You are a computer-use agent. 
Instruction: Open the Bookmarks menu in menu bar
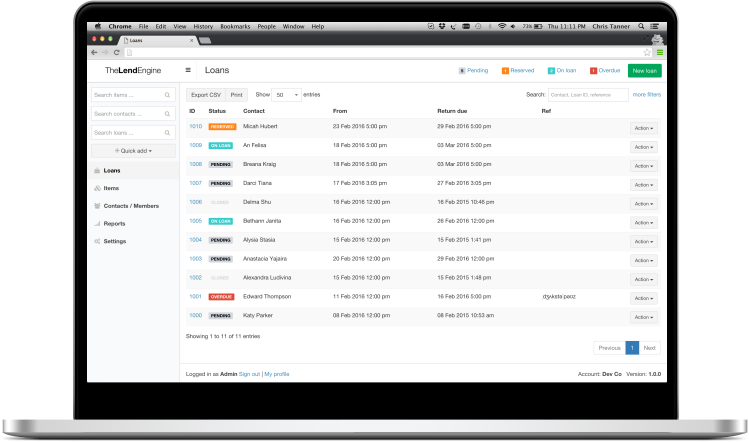tap(236, 26)
